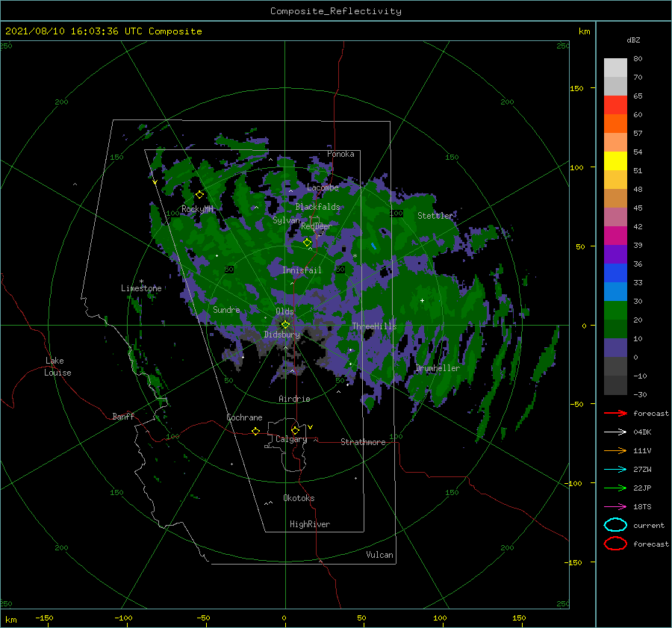
Task: Click the dBZ legend heading
Action: (x=633, y=40)
